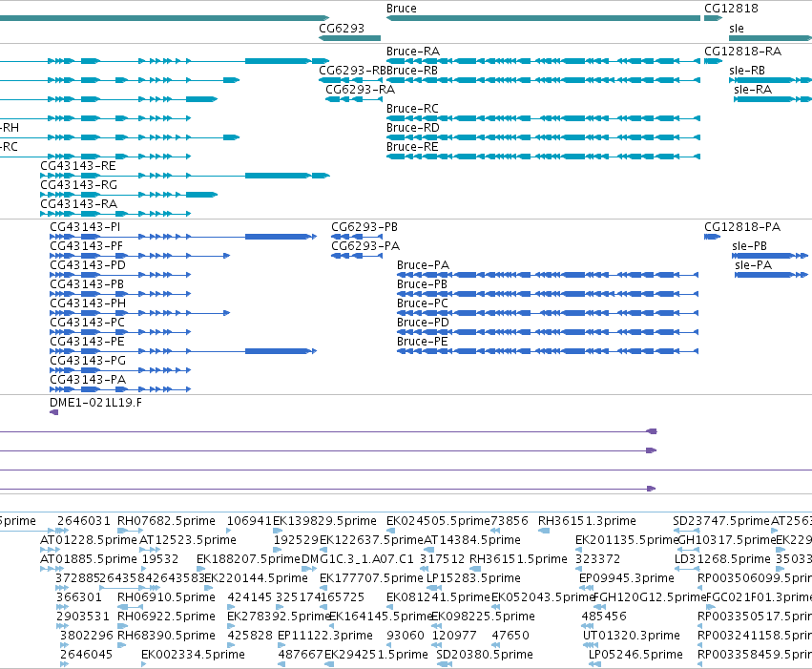Select the sle-PA protein label
812x669 pixels.
tap(754, 265)
